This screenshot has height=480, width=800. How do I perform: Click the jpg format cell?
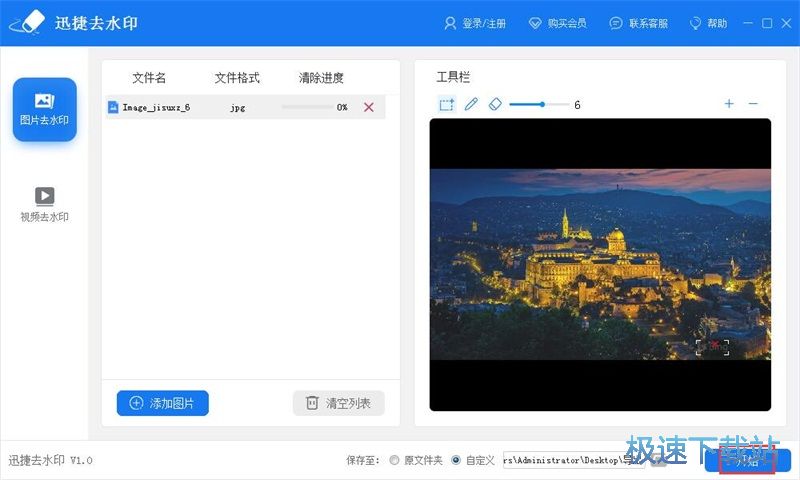tap(238, 108)
